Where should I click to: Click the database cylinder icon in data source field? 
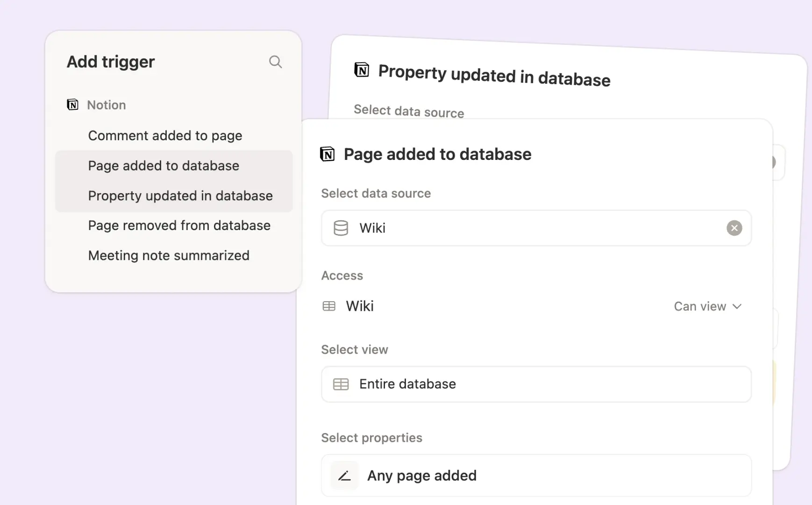click(x=341, y=228)
